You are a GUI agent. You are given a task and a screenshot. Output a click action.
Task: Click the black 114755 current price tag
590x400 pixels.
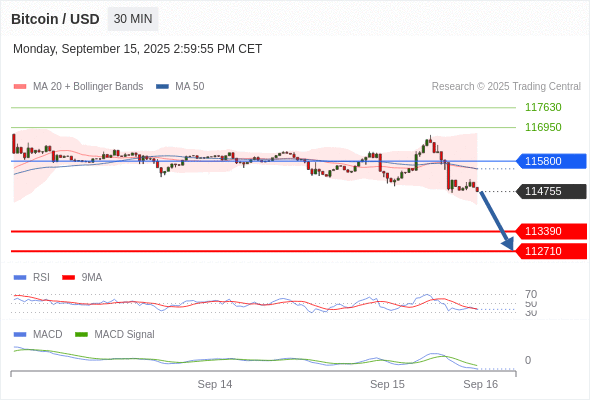coord(551,191)
